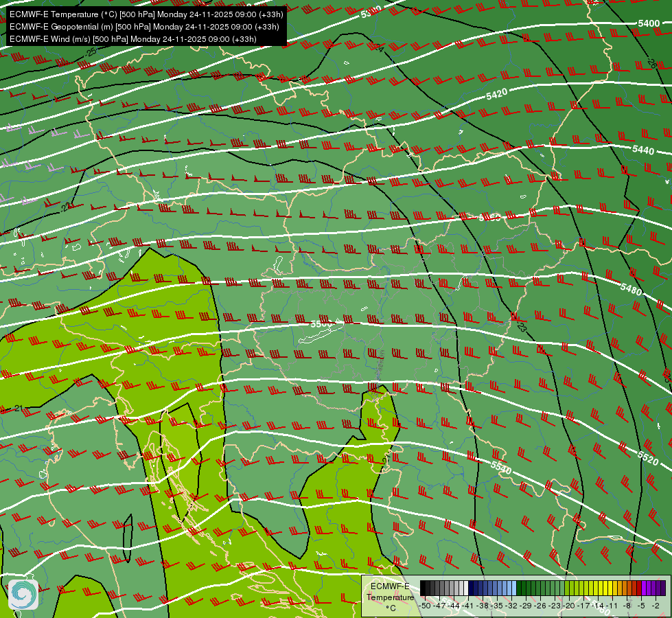672x618 pixels.
Task: Click the 5540 geopotential contour label
Action: click(500, 468)
